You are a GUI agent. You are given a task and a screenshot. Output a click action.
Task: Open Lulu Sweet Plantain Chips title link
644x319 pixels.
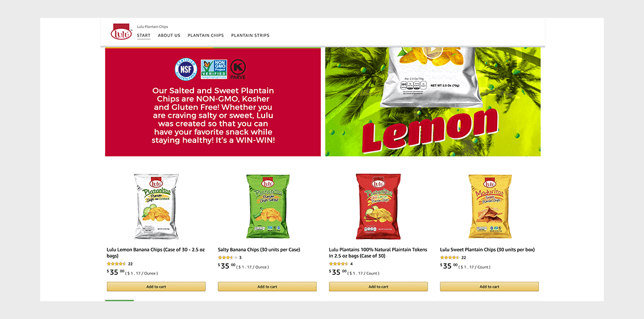coord(487,249)
